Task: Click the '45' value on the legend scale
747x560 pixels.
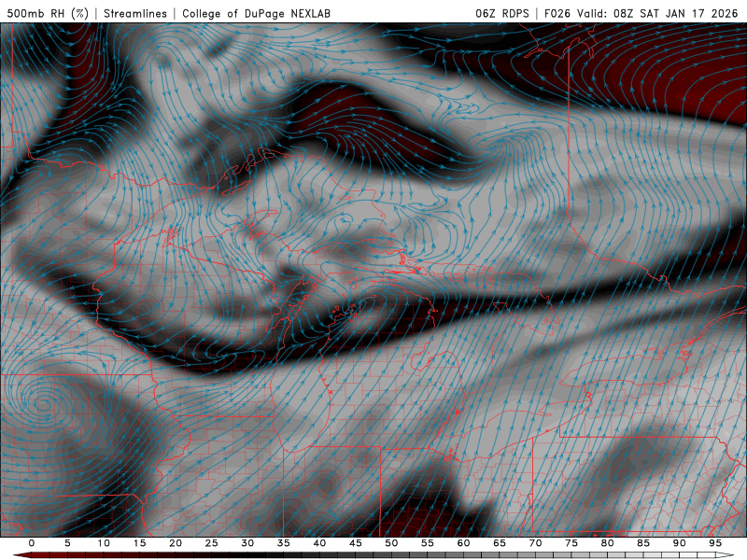Action: (x=356, y=543)
